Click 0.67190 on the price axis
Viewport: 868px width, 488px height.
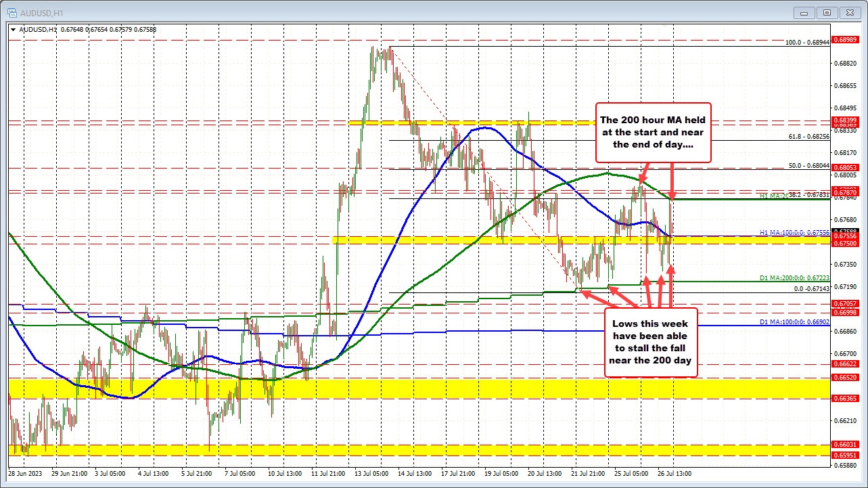click(846, 286)
